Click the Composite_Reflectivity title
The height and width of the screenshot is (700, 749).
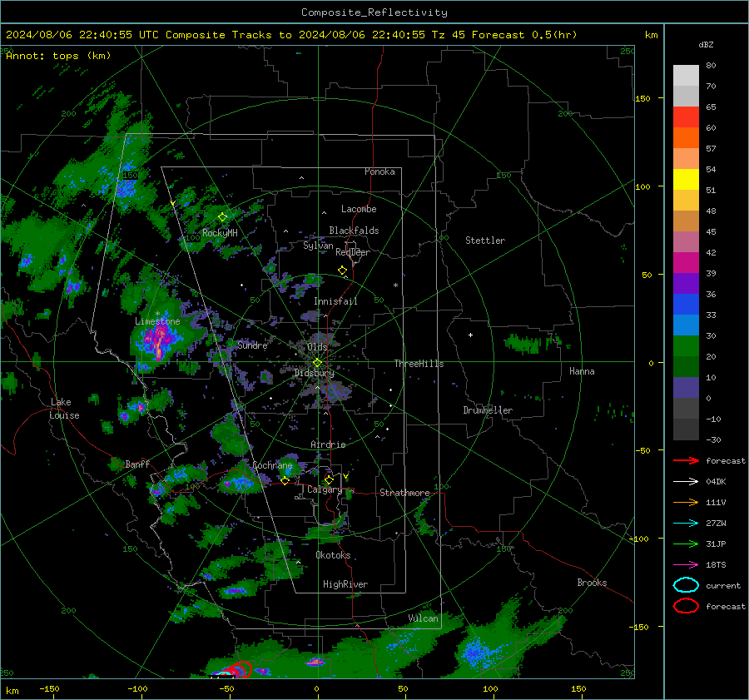point(374,12)
